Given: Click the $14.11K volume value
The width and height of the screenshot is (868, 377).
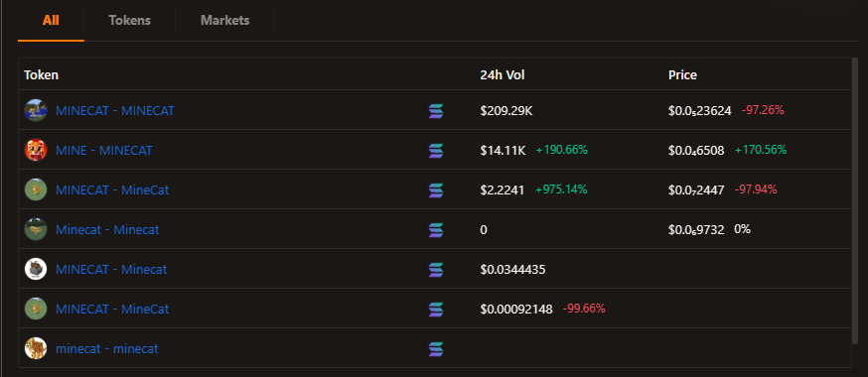Looking at the screenshot, I should pos(503,151).
